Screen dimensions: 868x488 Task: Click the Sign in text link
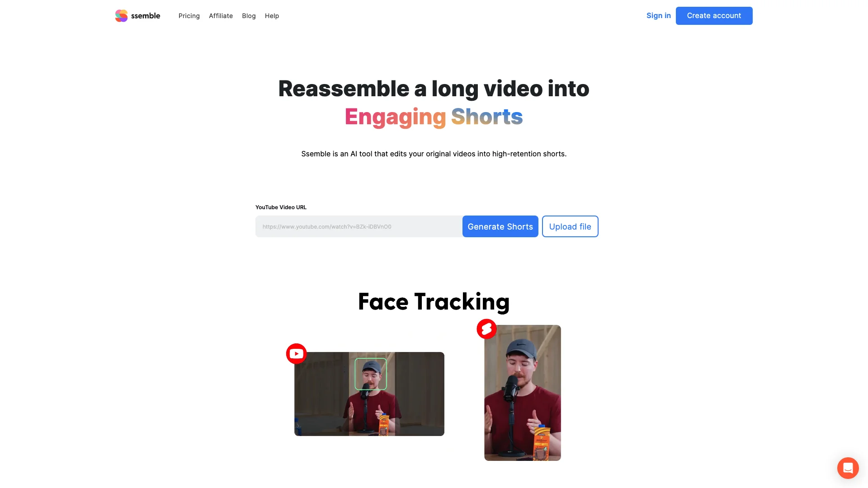tap(658, 15)
